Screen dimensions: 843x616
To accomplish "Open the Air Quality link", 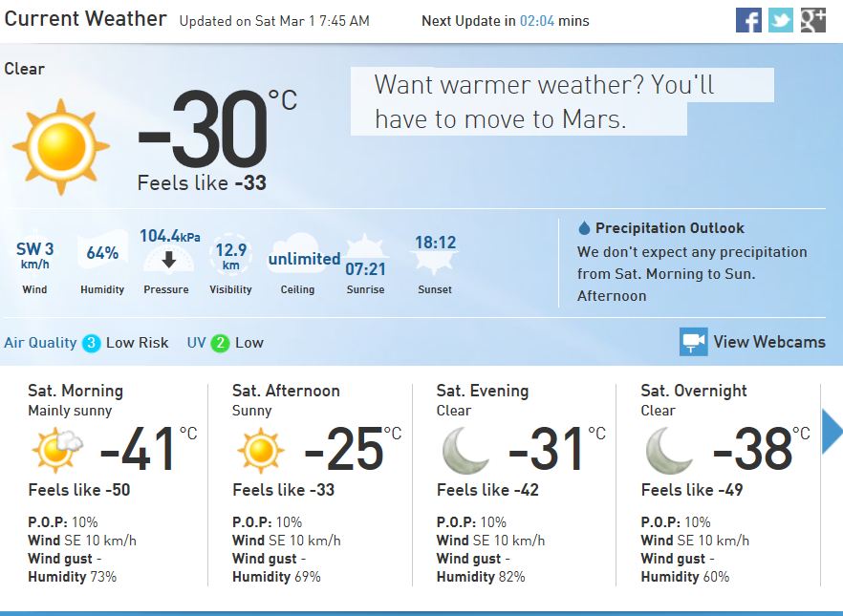I will tap(40, 343).
